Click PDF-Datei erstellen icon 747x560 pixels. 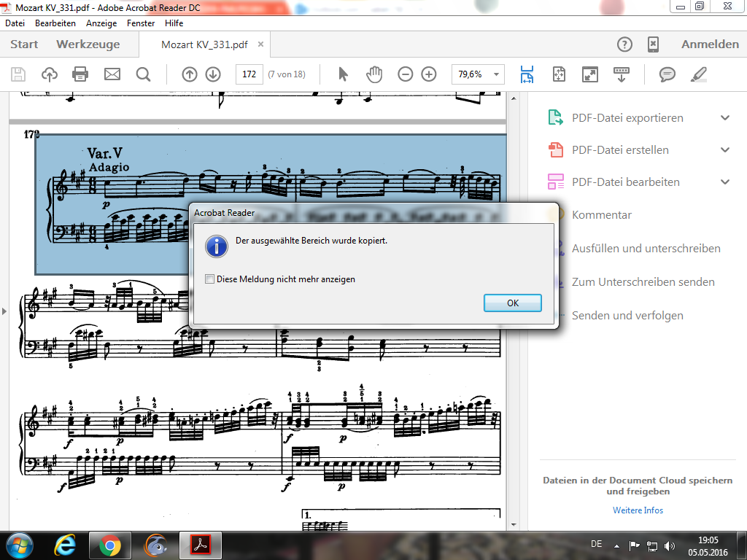[x=555, y=149]
